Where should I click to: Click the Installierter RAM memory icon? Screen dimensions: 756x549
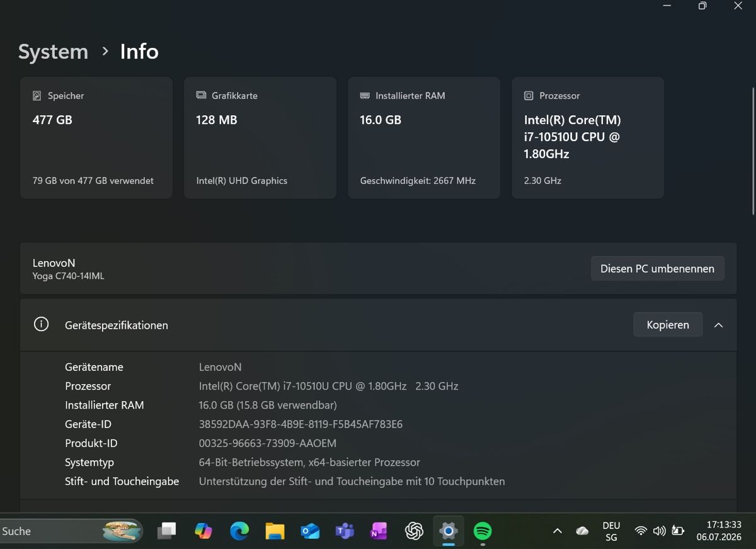click(x=365, y=96)
